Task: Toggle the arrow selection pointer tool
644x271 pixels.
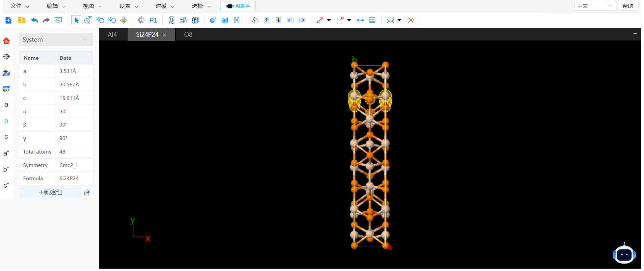Action: click(76, 20)
